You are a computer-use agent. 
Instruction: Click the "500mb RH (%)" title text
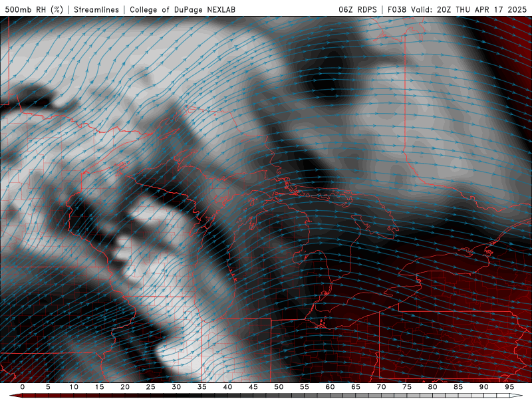coord(34,9)
